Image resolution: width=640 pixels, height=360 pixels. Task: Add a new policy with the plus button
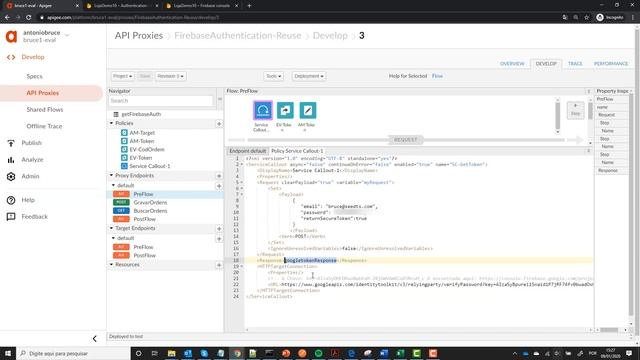[219, 123]
